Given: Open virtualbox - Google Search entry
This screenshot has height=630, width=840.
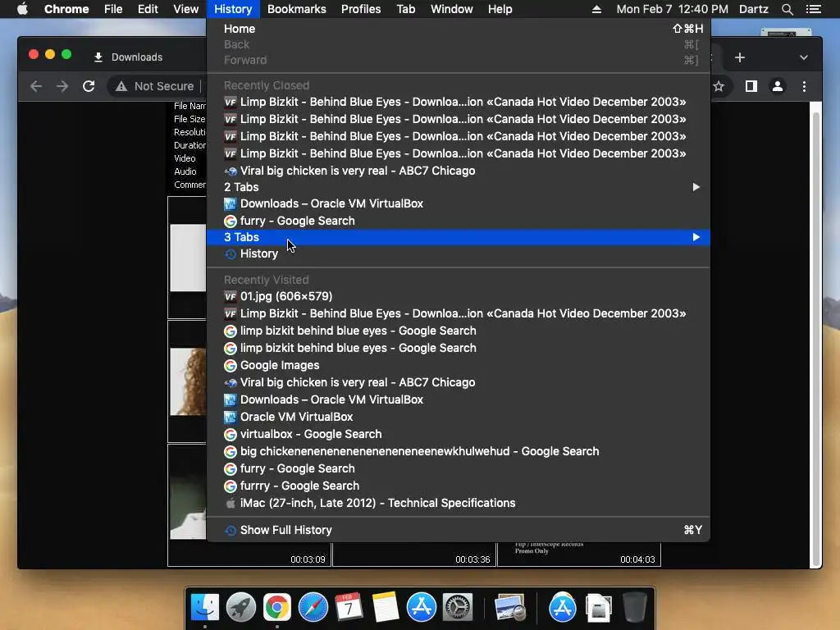Looking at the screenshot, I should [458, 434].
